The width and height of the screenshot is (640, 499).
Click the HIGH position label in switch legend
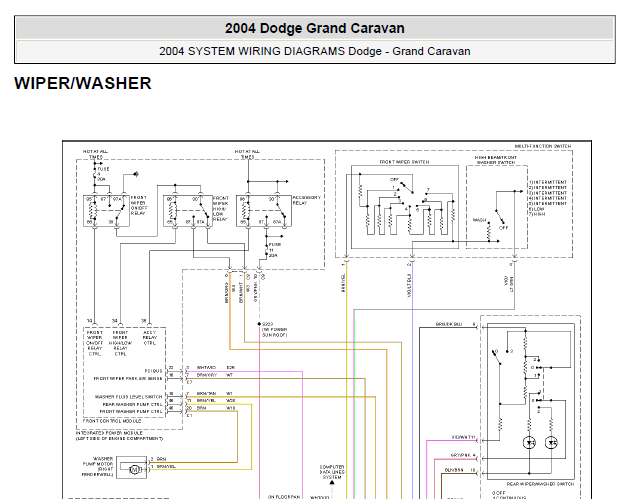click(537, 214)
